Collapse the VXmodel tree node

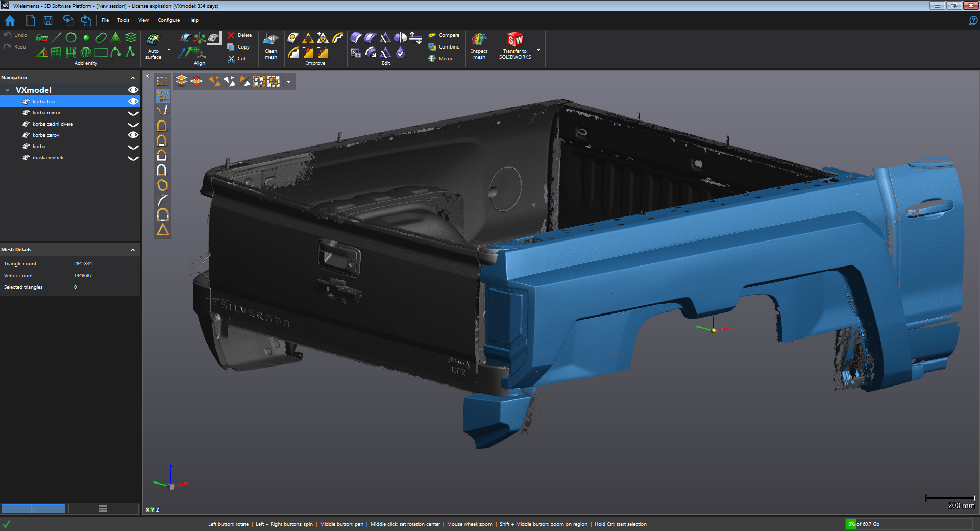8,90
